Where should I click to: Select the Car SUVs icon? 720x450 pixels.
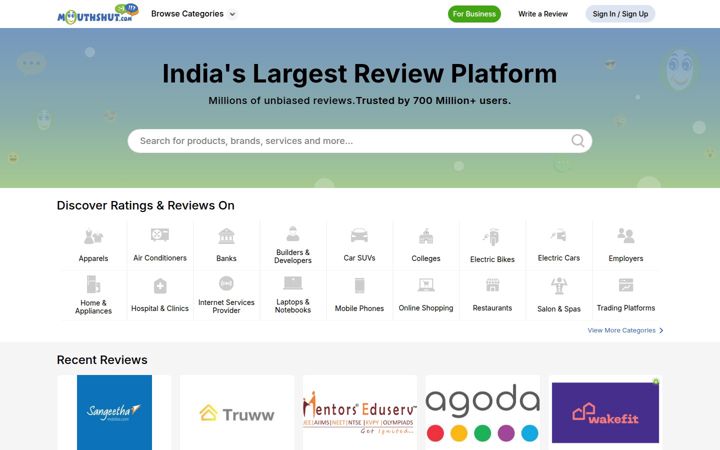(x=359, y=235)
